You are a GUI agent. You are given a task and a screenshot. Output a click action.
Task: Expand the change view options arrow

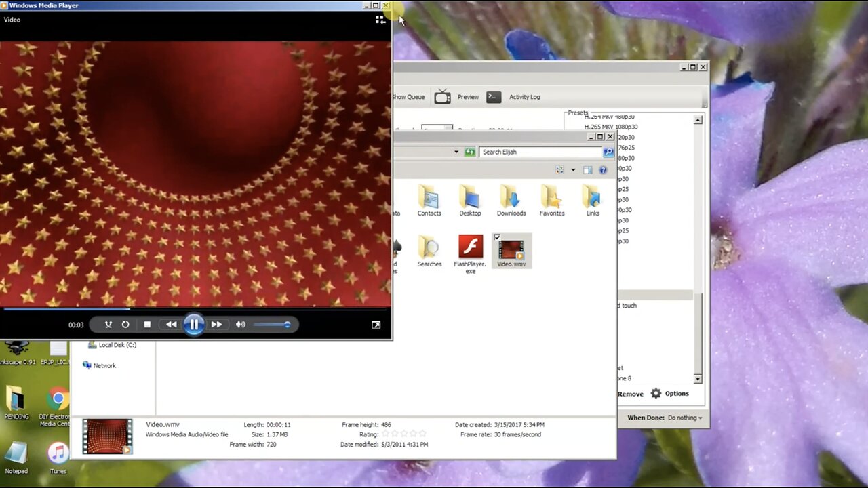click(573, 170)
